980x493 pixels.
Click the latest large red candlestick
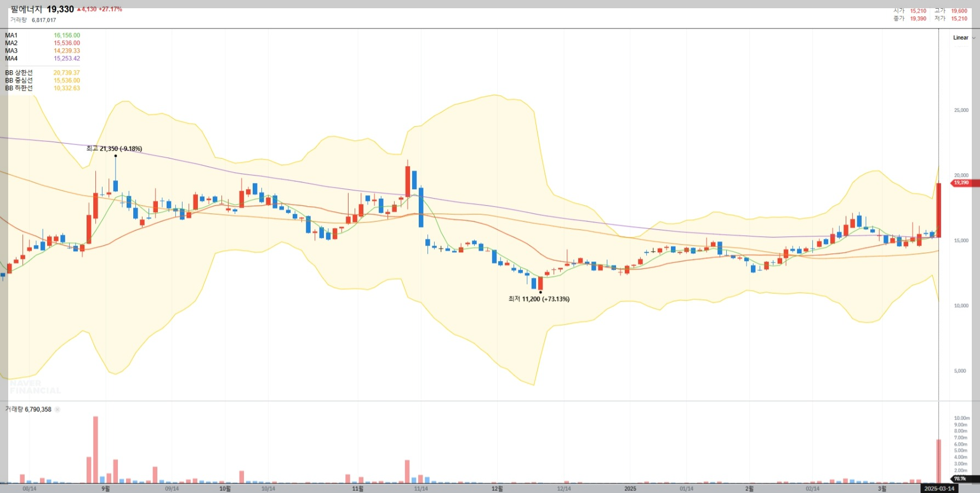939,210
